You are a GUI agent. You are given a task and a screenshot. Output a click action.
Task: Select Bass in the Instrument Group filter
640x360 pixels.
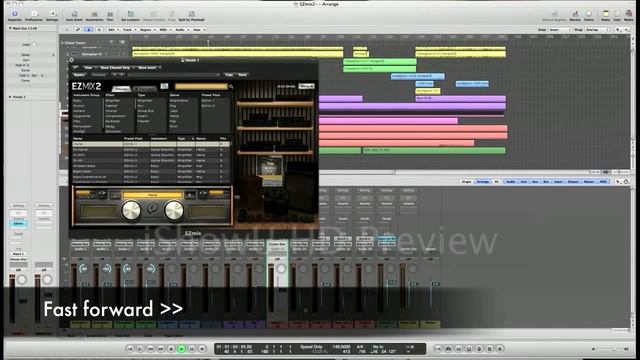(77, 100)
